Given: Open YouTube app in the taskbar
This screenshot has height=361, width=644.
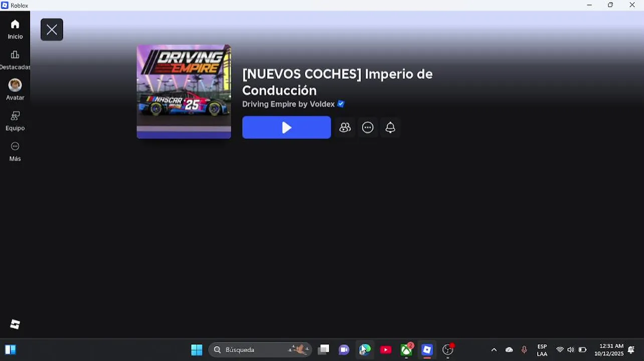Looking at the screenshot, I should pos(386,349).
